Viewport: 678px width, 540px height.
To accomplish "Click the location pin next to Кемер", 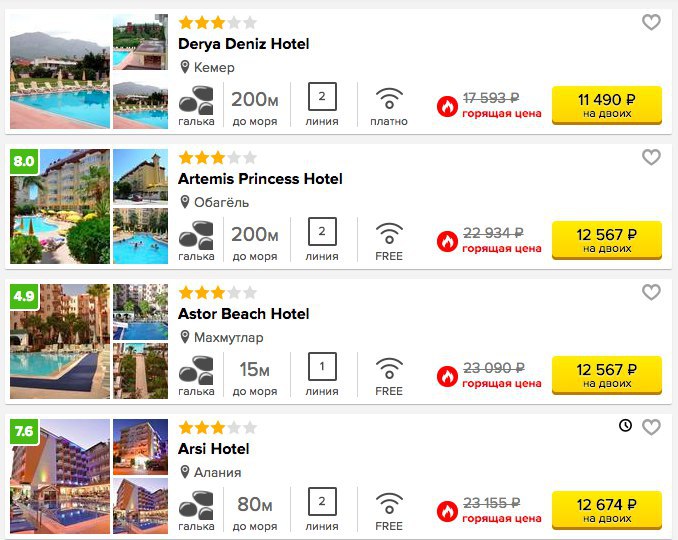I will [x=185, y=67].
